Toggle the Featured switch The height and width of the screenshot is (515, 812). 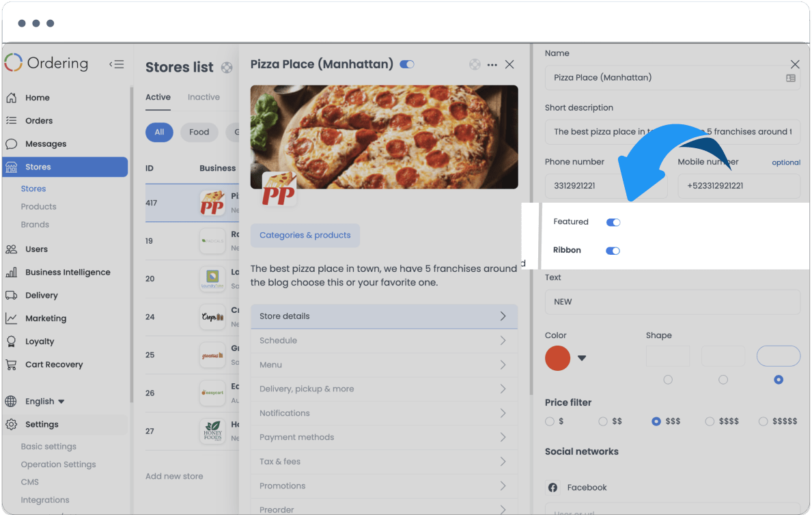coord(613,222)
